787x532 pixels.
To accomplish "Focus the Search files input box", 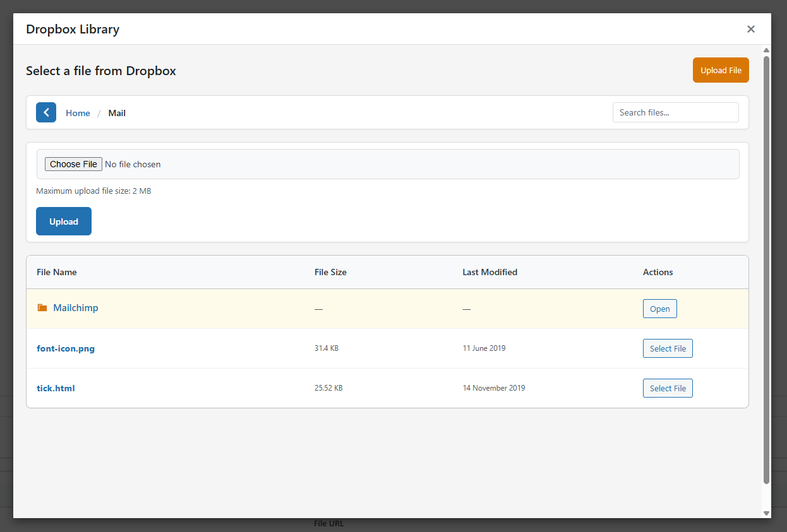I will [x=675, y=112].
